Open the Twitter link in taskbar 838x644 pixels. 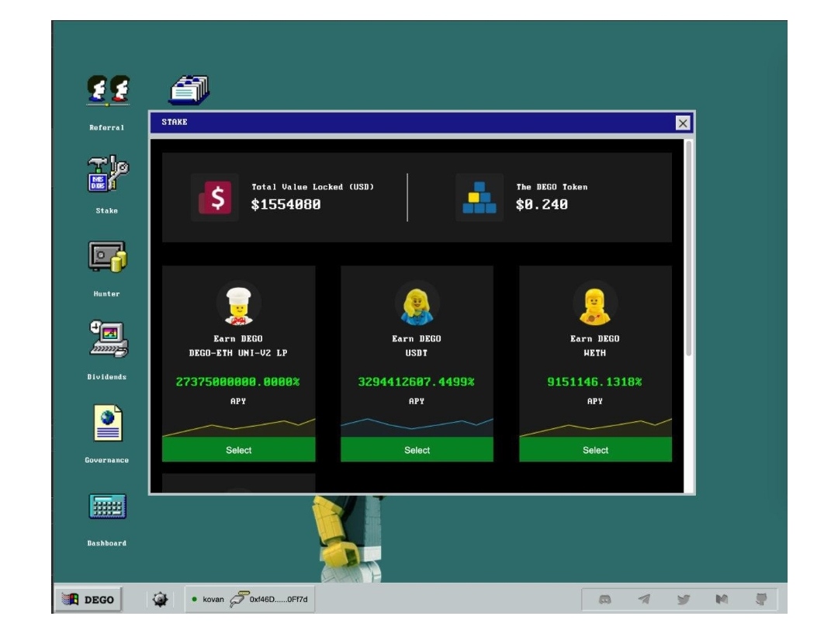pyautogui.click(x=683, y=599)
